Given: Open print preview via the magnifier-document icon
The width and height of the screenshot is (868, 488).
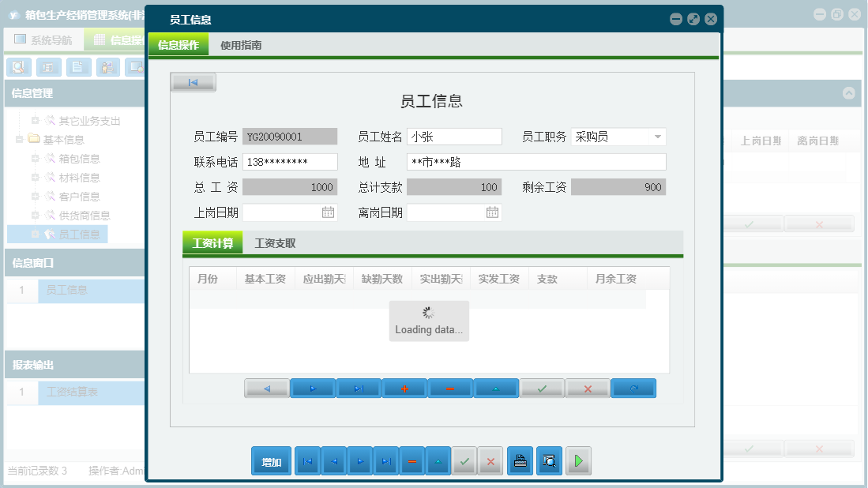Looking at the screenshot, I should pos(549,460).
